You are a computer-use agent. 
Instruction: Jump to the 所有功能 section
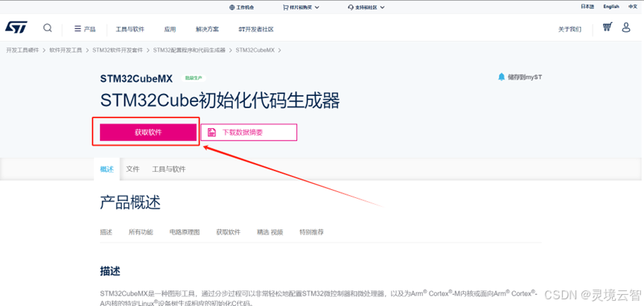(141, 232)
